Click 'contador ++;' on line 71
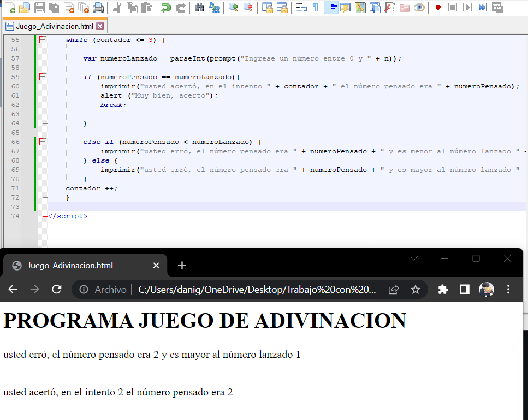 91,188
